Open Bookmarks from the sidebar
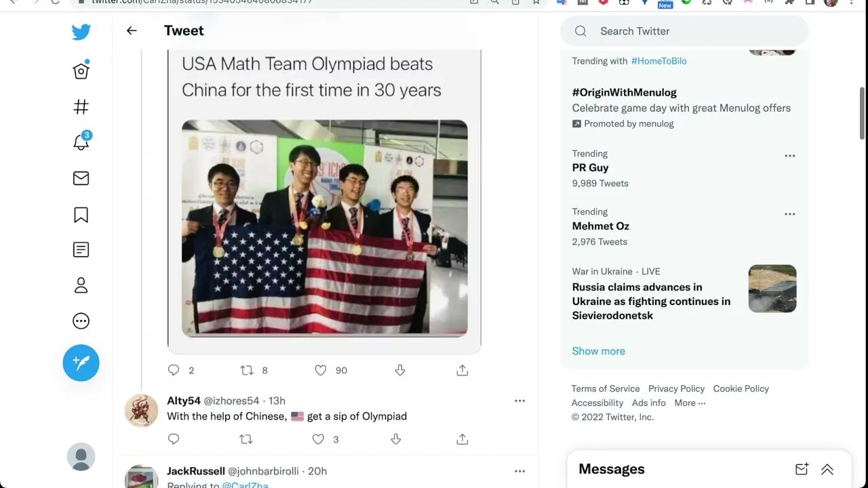This screenshot has width=868, height=488. coord(81,215)
